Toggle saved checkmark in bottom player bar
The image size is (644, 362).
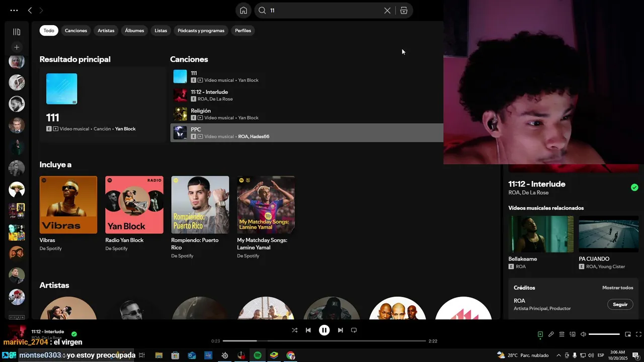pyautogui.click(x=74, y=334)
